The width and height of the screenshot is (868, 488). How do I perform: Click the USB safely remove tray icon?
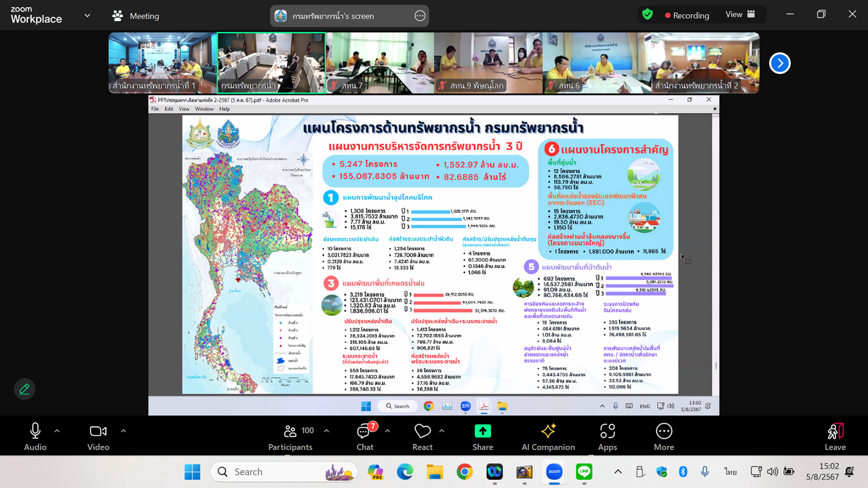click(x=639, y=472)
